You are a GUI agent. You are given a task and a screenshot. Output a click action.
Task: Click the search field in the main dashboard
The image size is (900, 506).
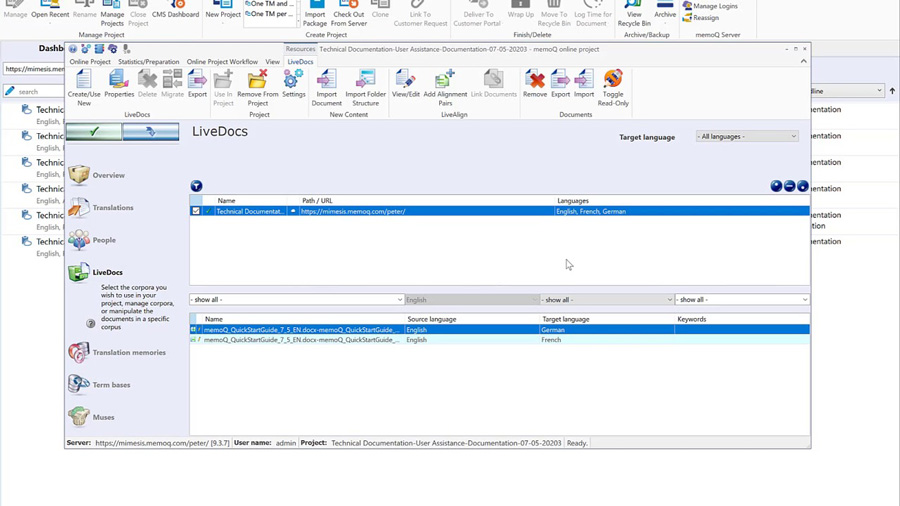[x=34, y=91]
